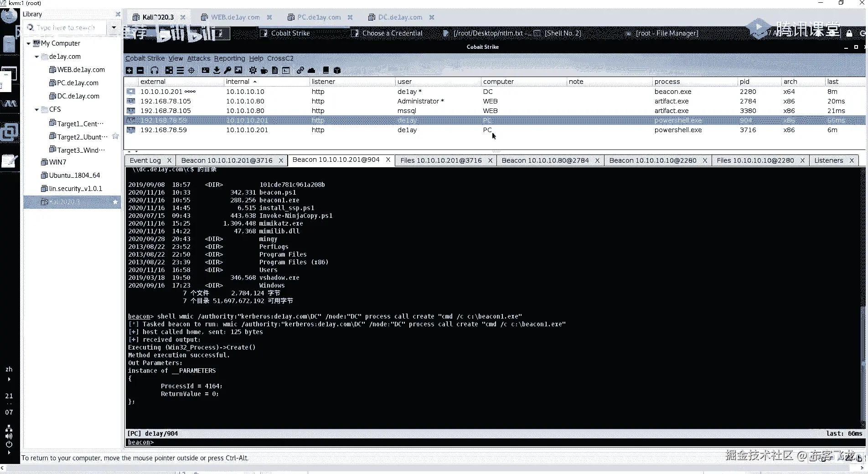868x474 pixels.
Task: Select the mssql session row
Action: [495, 111]
